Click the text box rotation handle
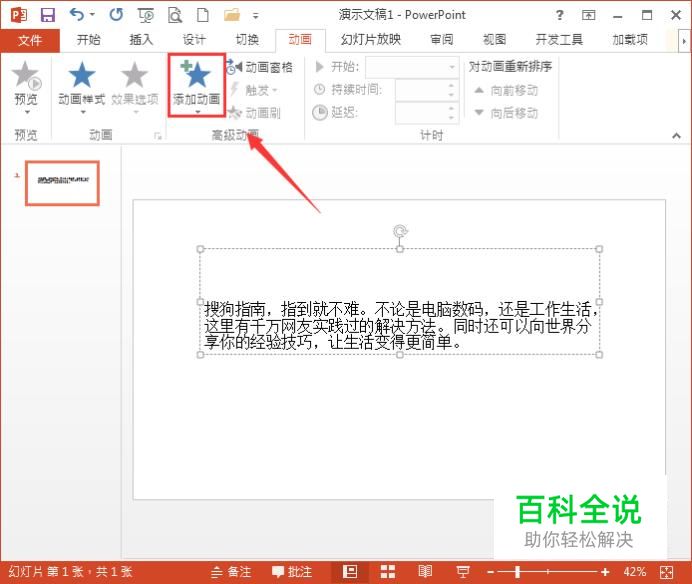This screenshot has height=584, width=692. pyautogui.click(x=400, y=231)
